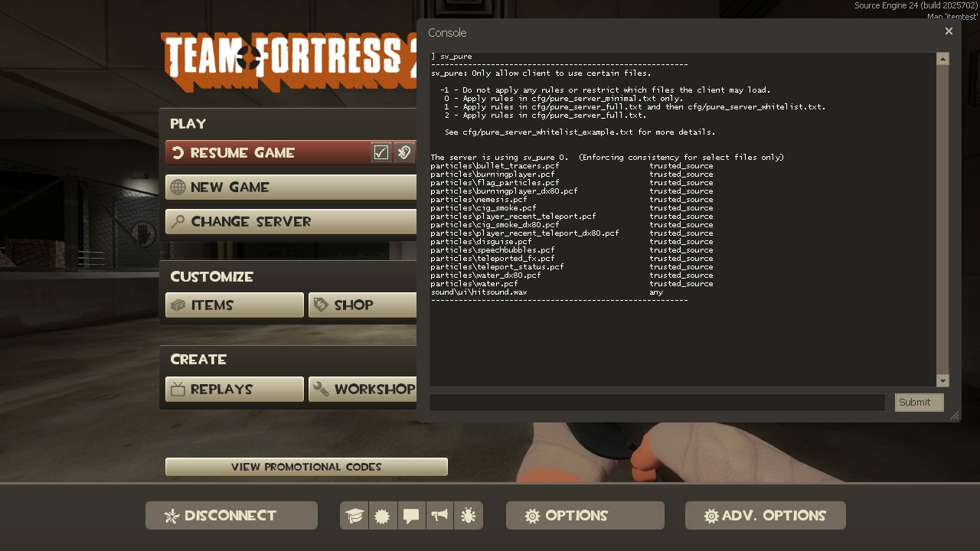
Task: Open the Change Server browser
Action: point(291,222)
